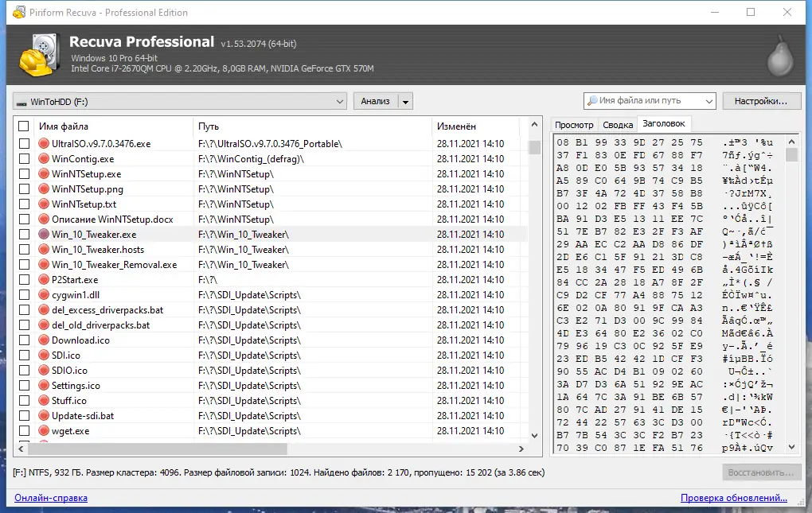Image resolution: width=812 pixels, height=513 pixels.
Task: Click the red status dot for UltraISO.v9.7.0.3476.exe
Action: [x=44, y=144]
